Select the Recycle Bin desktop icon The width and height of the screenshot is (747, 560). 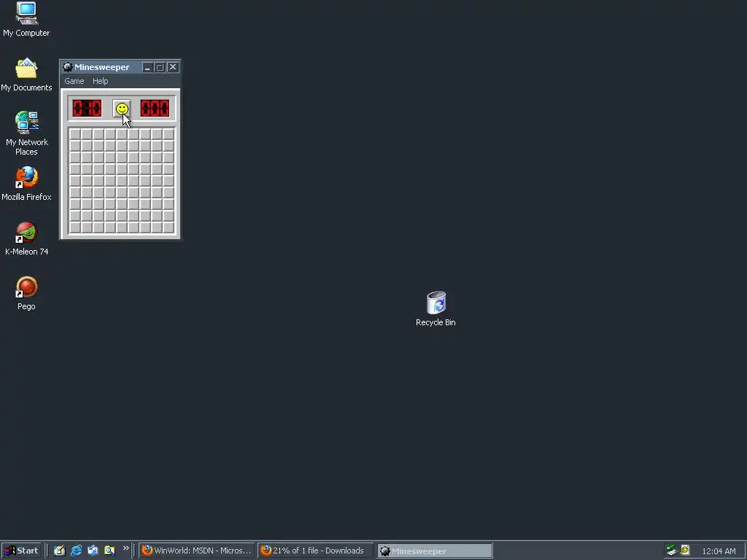point(436,308)
